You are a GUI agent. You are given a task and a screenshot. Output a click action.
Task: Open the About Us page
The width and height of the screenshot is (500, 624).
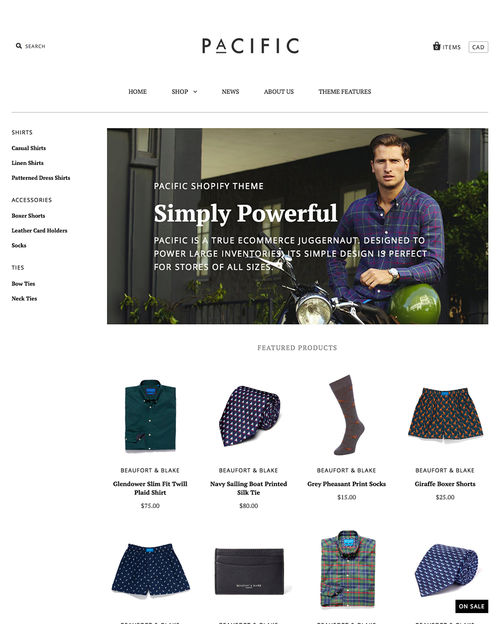[x=279, y=92]
